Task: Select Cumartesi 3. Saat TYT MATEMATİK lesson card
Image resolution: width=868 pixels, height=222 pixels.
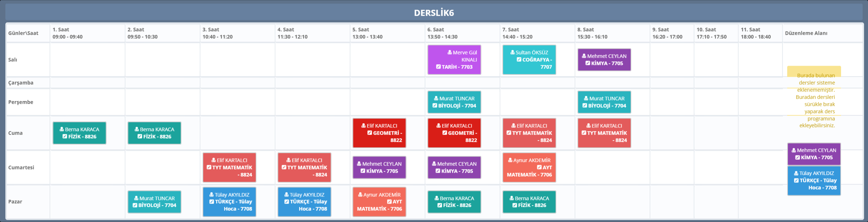Action: click(x=229, y=167)
